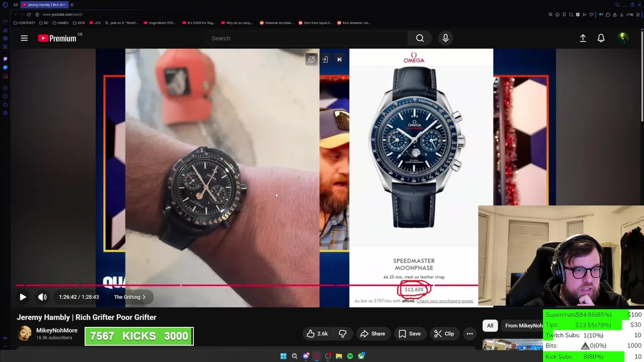
Task: Open MikeyNohMore channel link
Action: tap(57, 330)
